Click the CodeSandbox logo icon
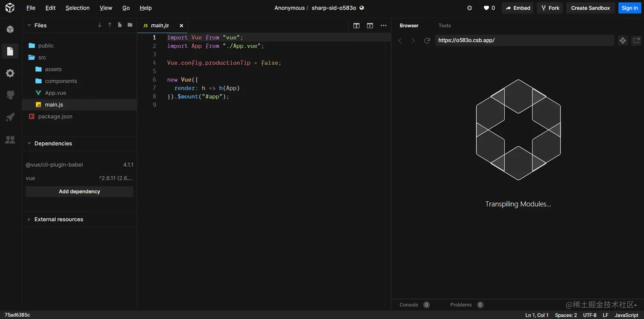The width and height of the screenshot is (644, 319). pos(10,8)
